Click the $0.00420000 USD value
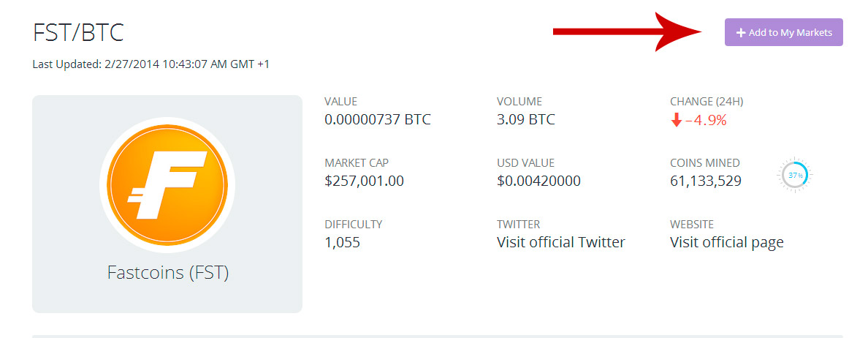The width and height of the screenshot is (868, 338). (538, 181)
